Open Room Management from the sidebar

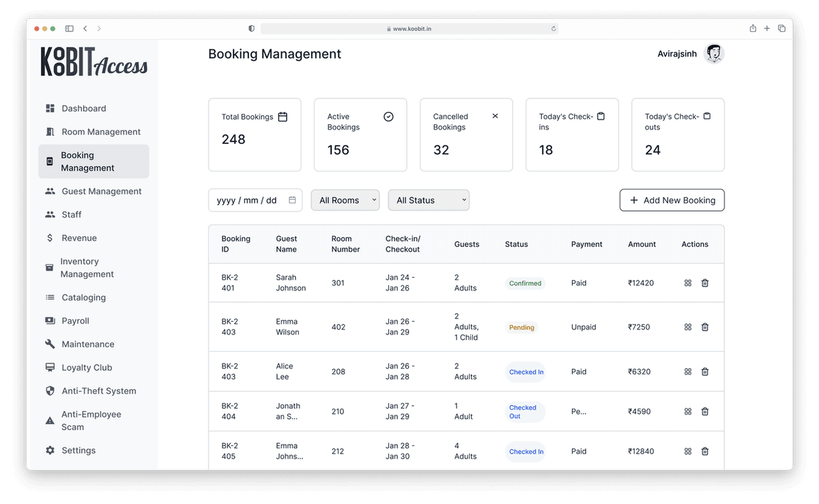(50, 131)
